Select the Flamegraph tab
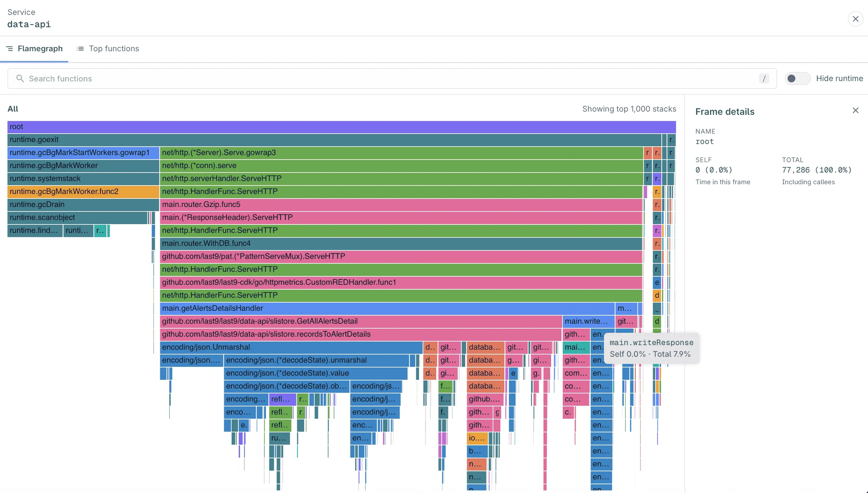868x493 pixels. click(34, 48)
